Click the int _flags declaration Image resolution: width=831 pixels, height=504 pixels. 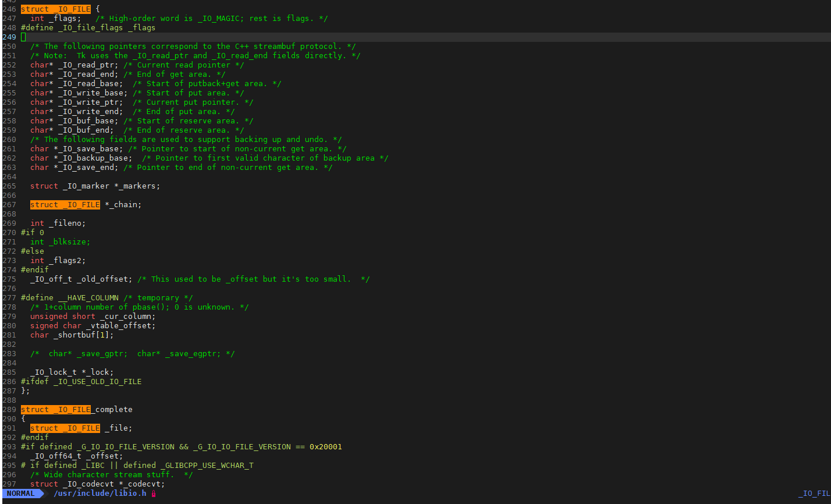click(56, 19)
